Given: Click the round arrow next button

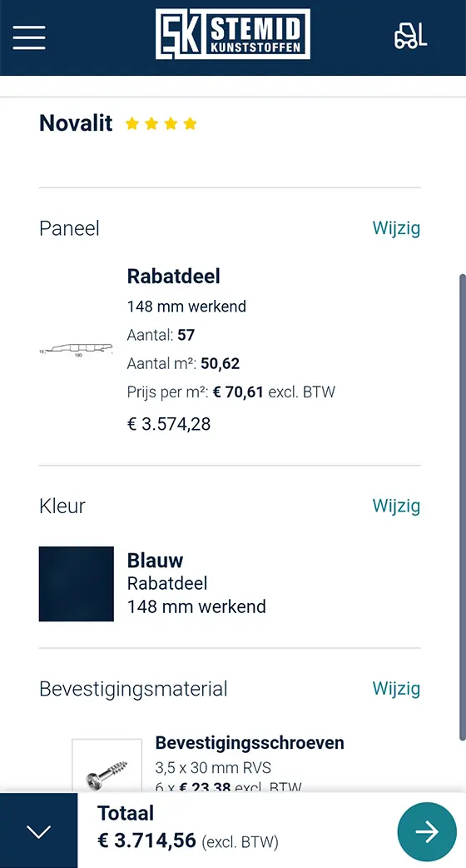Looking at the screenshot, I should [x=427, y=831].
